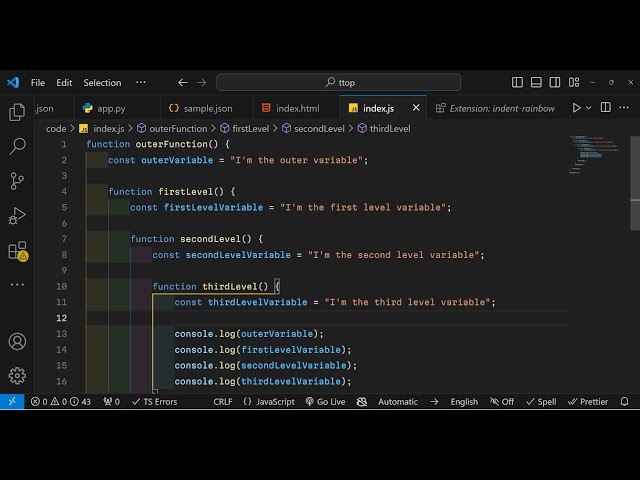Open the Extensions view

pos(17,250)
